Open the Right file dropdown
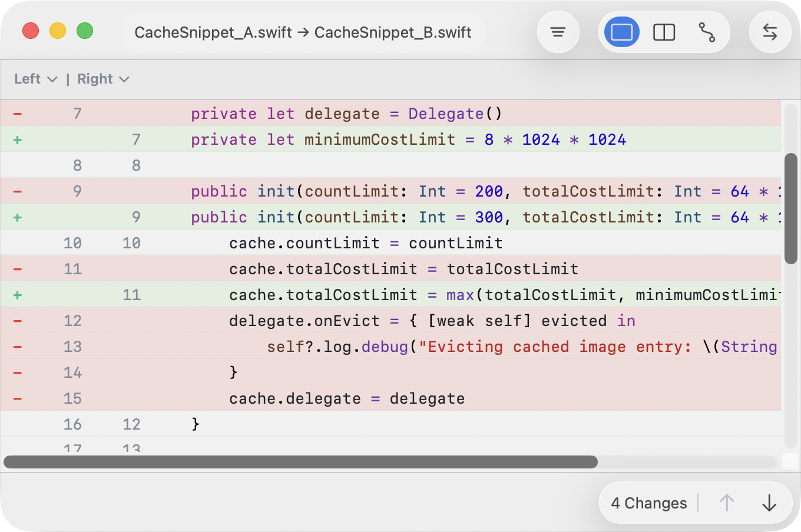 coord(103,79)
